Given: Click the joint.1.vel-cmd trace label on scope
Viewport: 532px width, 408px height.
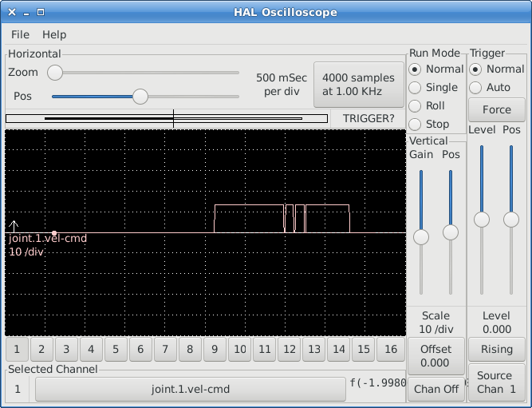Looking at the screenshot, I should (x=48, y=239).
